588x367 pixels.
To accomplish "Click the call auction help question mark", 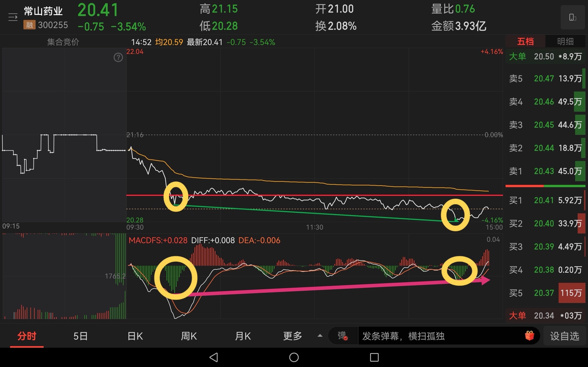I will click(x=118, y=58).
